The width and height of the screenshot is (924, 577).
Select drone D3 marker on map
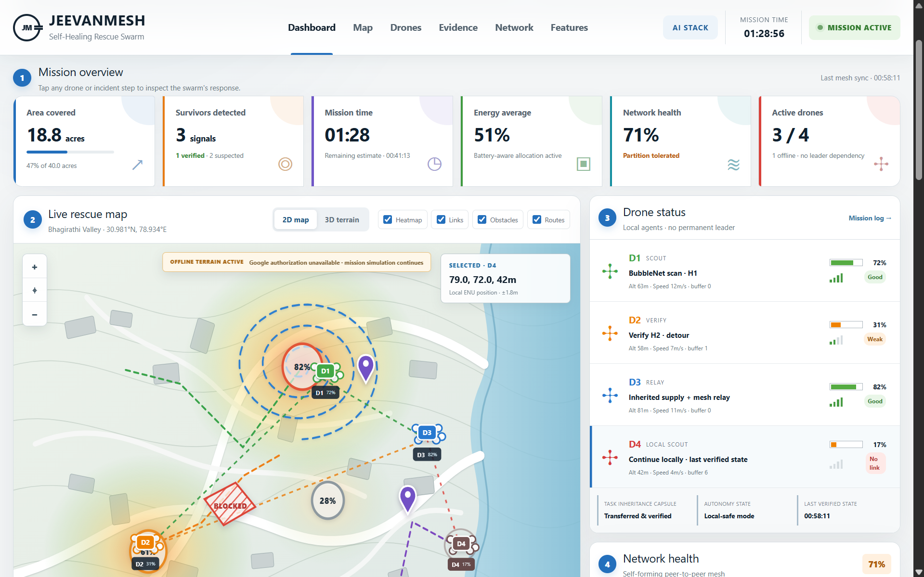[x=427, y=433]
